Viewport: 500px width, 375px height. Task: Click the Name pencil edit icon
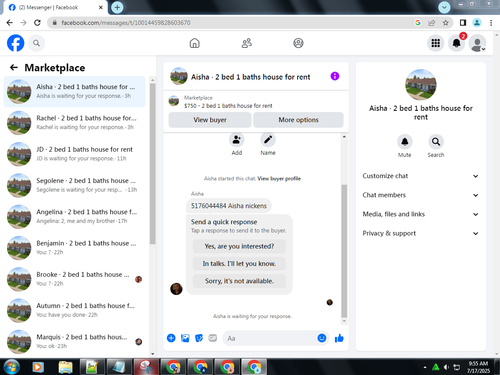tap(268, 140)
